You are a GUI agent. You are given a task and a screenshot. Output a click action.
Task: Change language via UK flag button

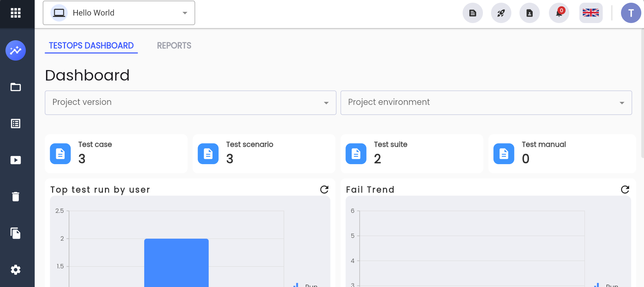[591, 13]
